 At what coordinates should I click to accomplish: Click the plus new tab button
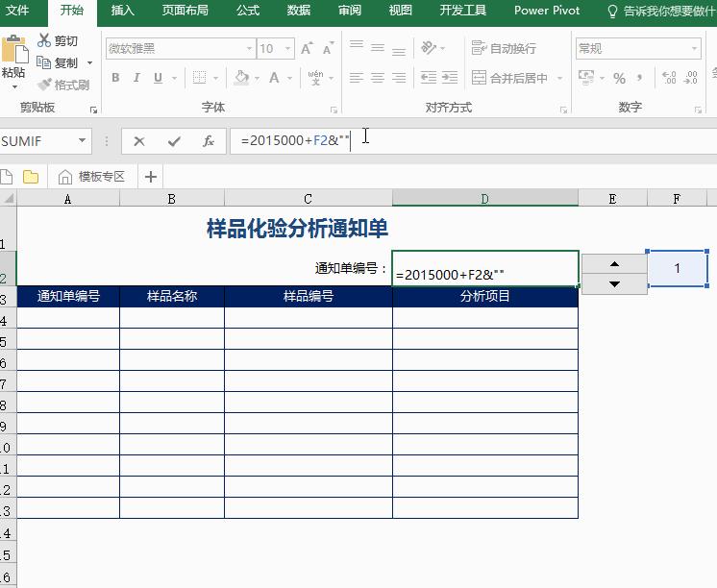(x=151, y=177)
